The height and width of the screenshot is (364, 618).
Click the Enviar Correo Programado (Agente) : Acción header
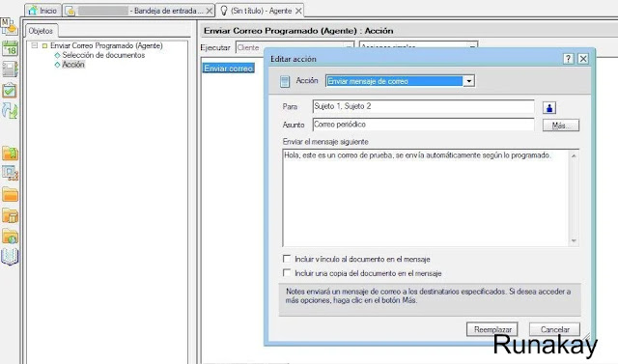(298, 30)
